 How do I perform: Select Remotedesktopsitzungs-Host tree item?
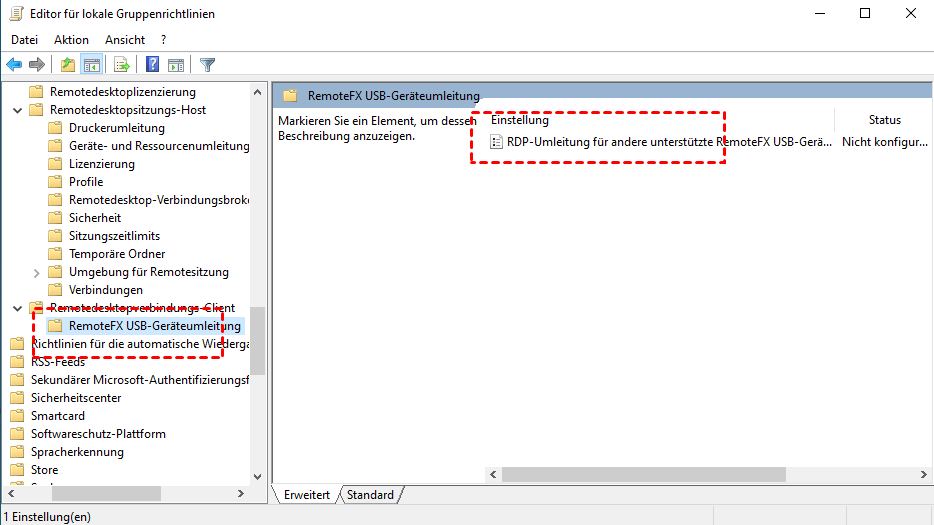pyautogui.click(x=128, y=110)
